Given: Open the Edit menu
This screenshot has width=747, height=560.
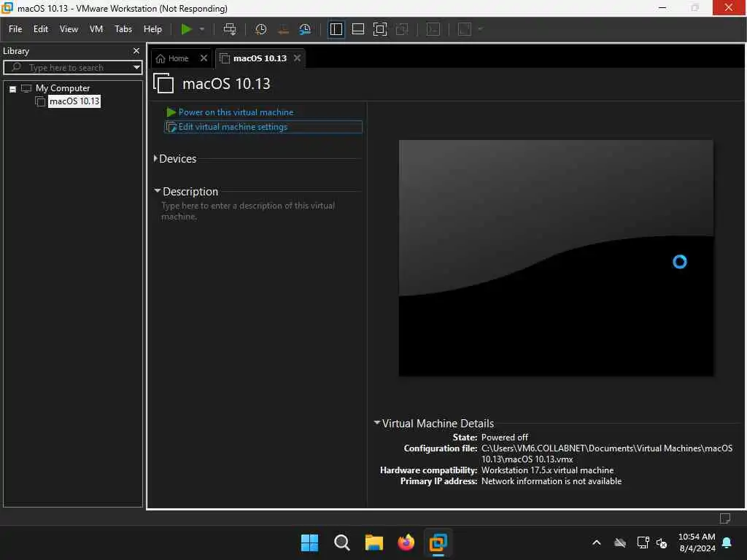Looking at the screenshot, I should (41, 29).
